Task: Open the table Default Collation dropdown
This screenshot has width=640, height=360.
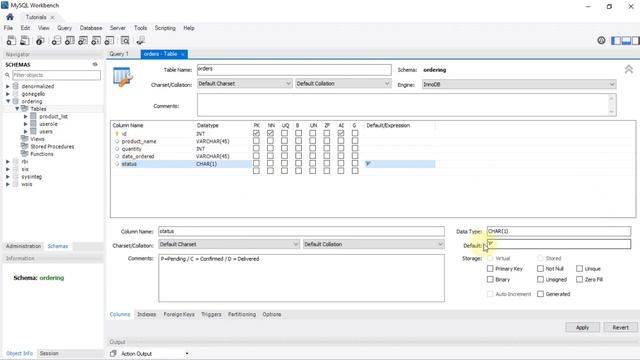Action: (343, 84)
